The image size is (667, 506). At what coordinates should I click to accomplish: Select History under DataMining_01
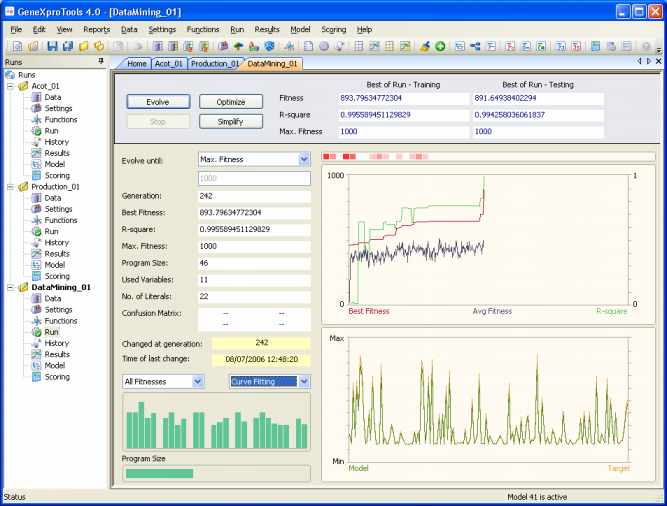(x=56, y=343)
